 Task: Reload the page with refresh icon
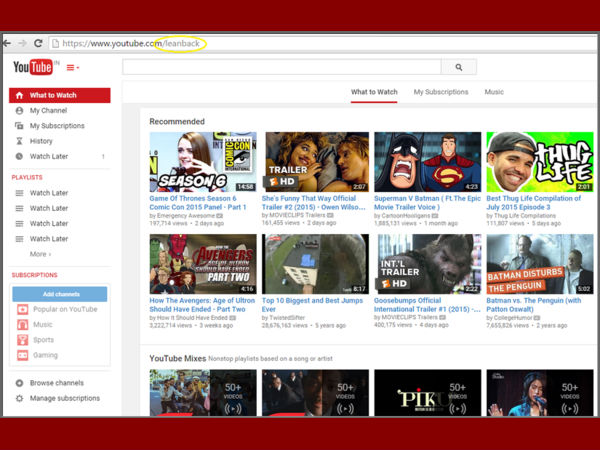click(x=38, y=43)
